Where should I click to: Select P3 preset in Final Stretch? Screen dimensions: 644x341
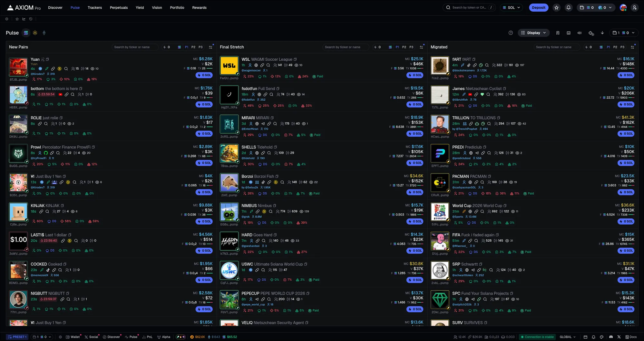tap(411, 47)
